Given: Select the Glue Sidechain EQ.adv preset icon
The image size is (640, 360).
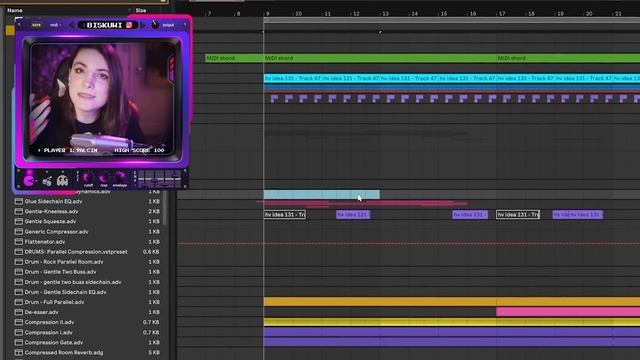Looking at the screenshot, I should click(18, 201).
